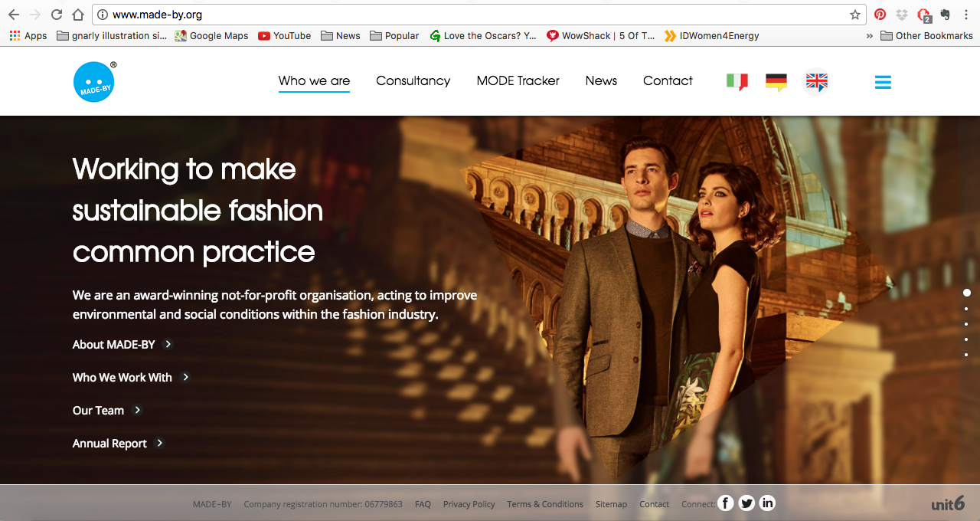Open the Contact link in footer
The image size is (980, 521).
pyautogui.click(x=654, y=504)
